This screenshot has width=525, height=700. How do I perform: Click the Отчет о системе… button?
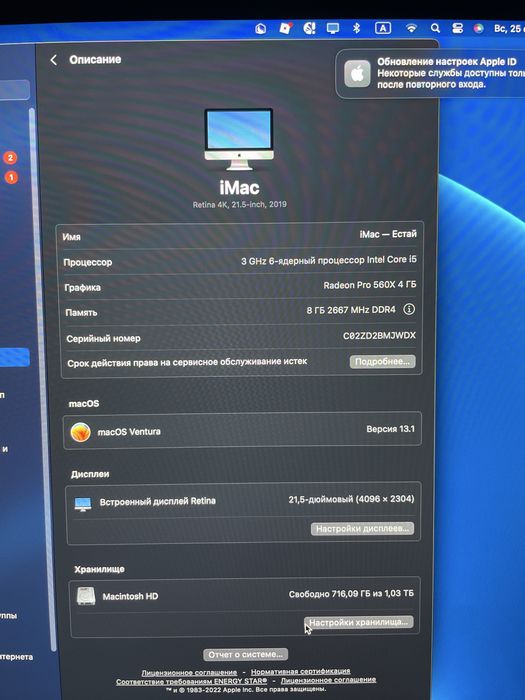point(246,654)
